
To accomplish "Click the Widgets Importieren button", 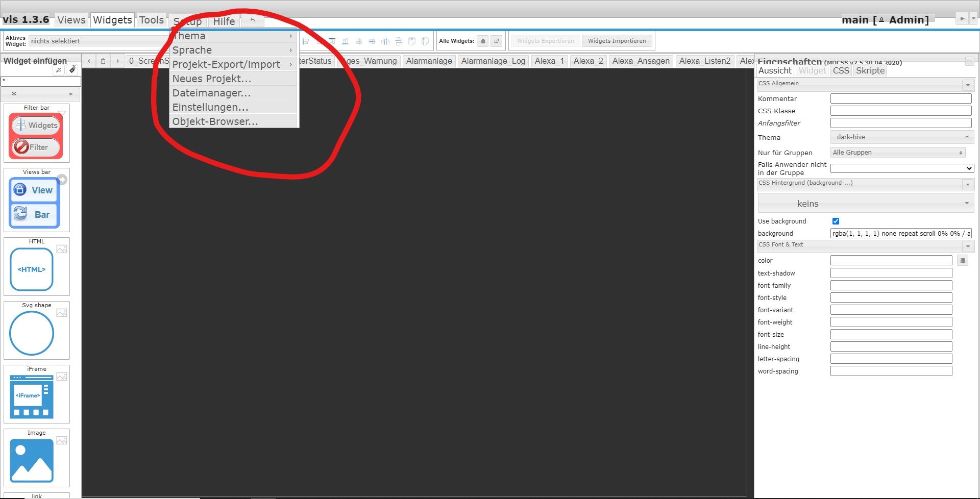I will pos(617,41).
